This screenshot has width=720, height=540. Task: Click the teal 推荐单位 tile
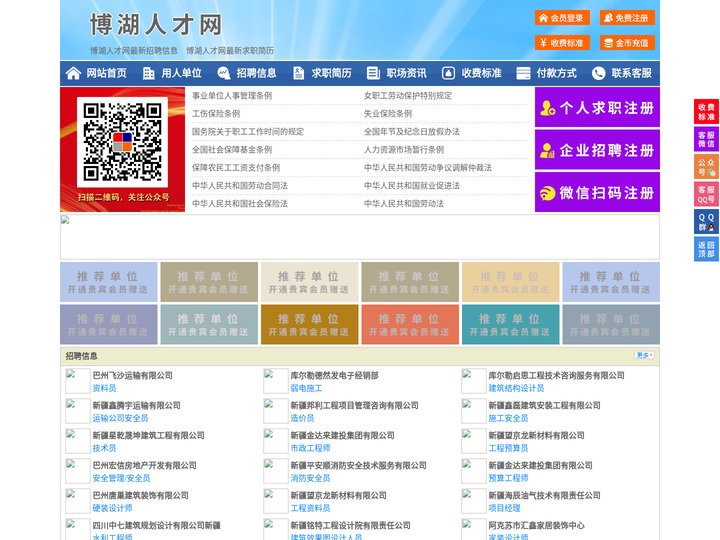coord(510,325)
